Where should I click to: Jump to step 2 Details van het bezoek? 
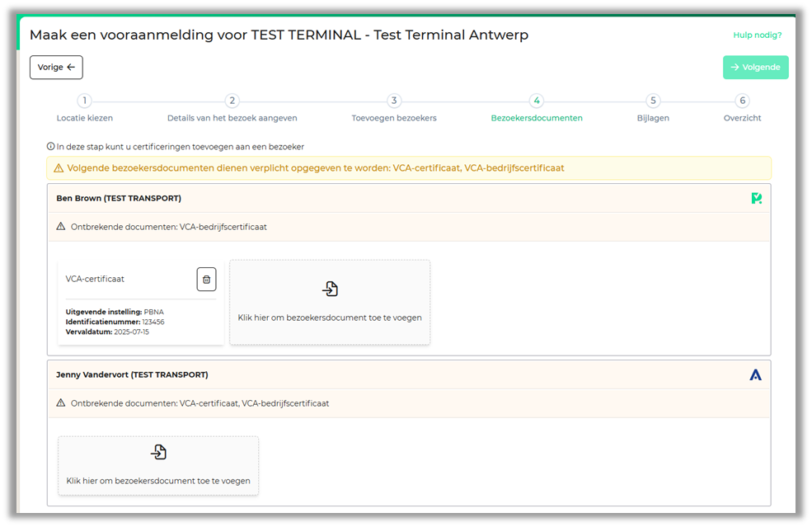(x=232, y=101)
